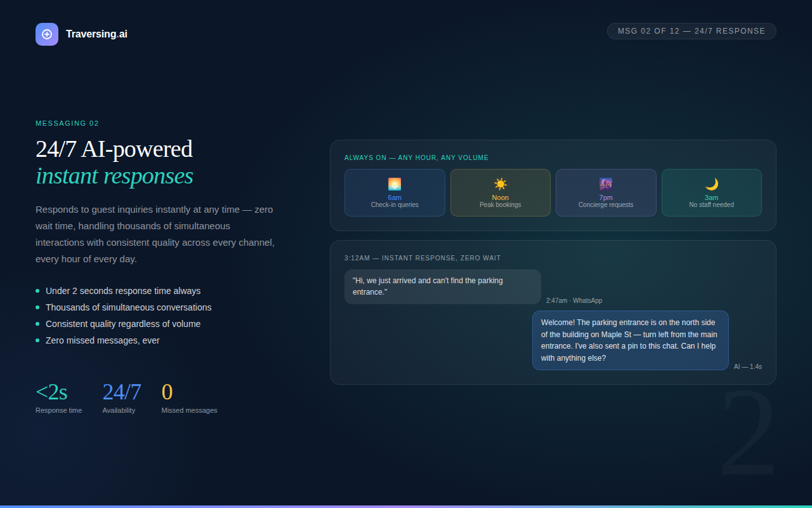This screenshot has height=508, width=812.
Task: Click the moon icon on 3am card
Action: click(x=712, y=184)
